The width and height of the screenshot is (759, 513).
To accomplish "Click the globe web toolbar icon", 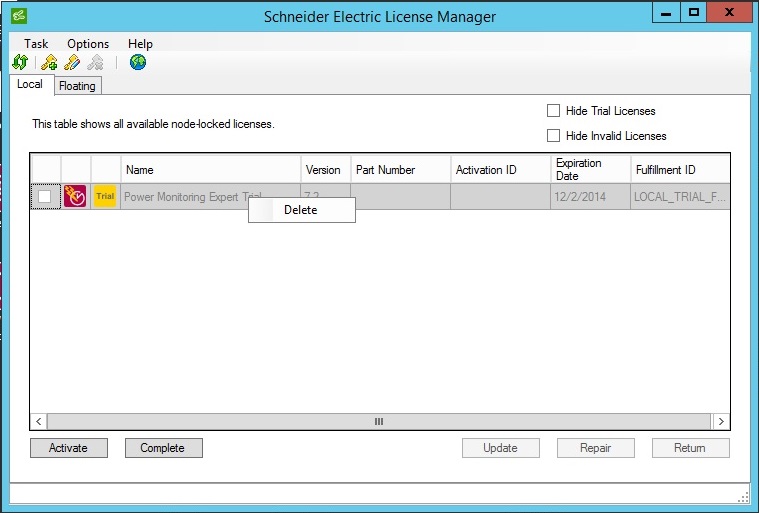I will coord(138,62).
